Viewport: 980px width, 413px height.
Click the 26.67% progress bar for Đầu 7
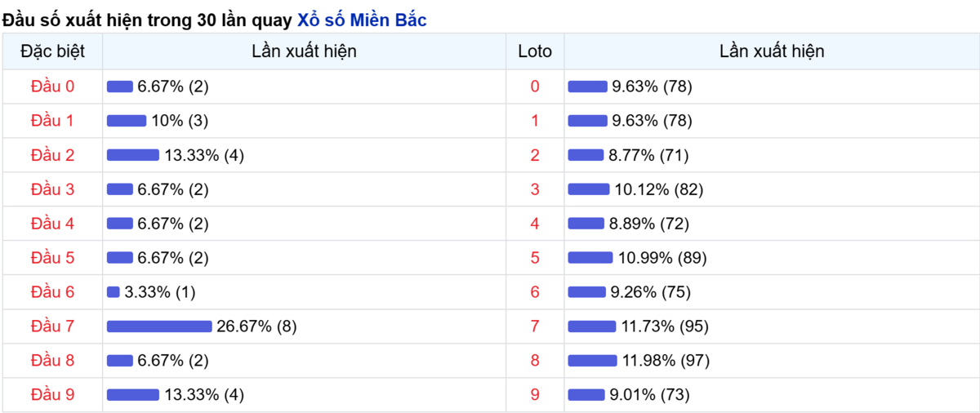point(159,326)
